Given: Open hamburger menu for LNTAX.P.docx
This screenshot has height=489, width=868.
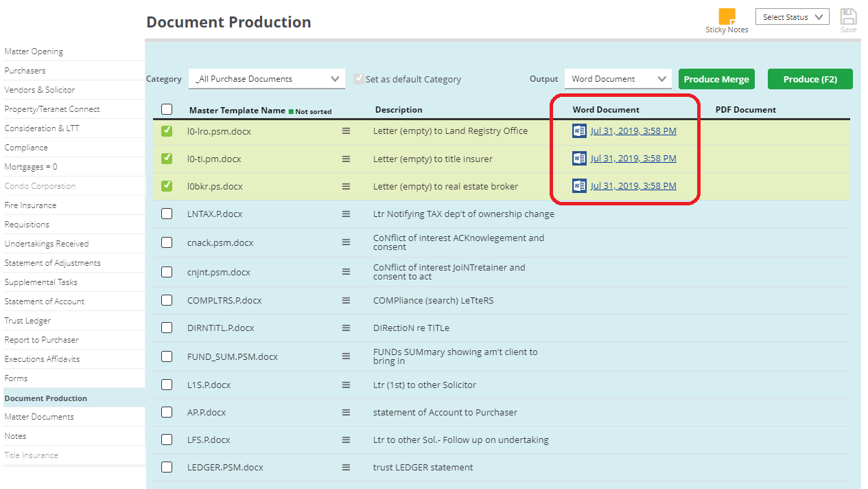Looking at the screenshot, I should 346,214.
